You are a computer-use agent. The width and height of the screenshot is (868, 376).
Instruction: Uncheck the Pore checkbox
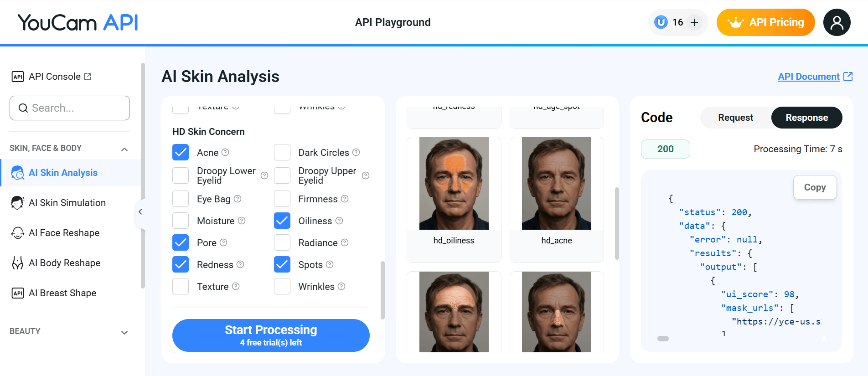[x=181, y=242]
